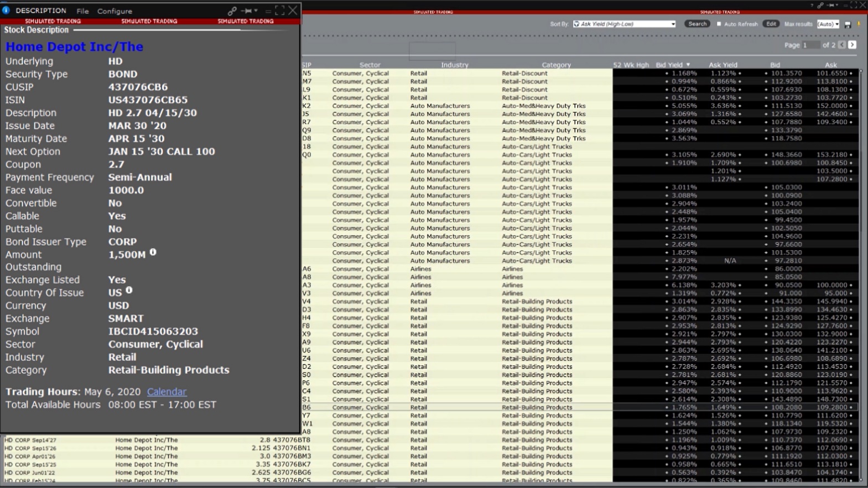Enable the Auto Refresh checkbox

(719, 24)
